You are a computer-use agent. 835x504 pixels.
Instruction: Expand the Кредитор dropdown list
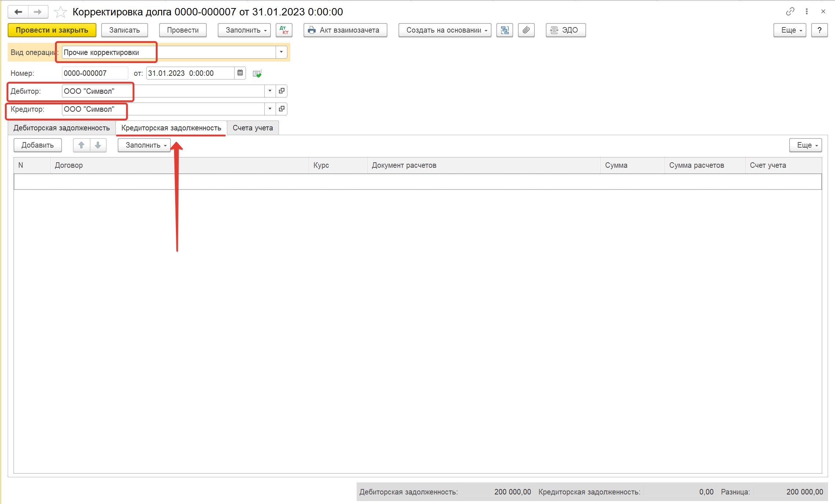coord(270,109)
